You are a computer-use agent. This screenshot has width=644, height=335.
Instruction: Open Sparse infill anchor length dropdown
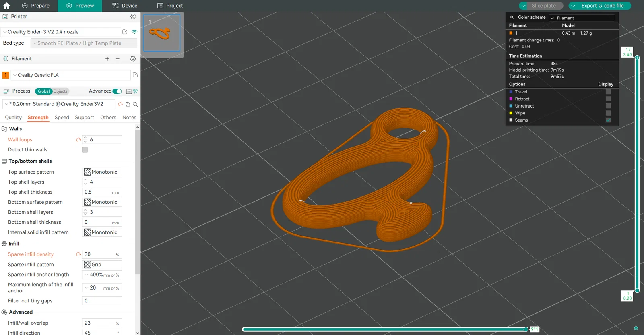pos(102,275)
